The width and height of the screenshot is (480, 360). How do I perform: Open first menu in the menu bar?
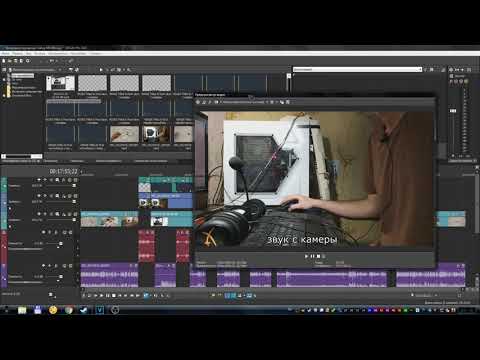coord(5,53)
